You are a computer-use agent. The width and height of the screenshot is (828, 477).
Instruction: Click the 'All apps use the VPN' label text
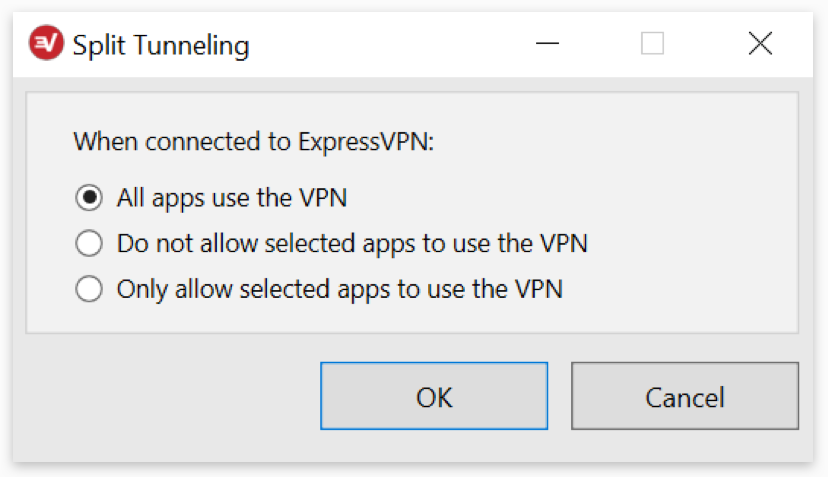(232, 198)
